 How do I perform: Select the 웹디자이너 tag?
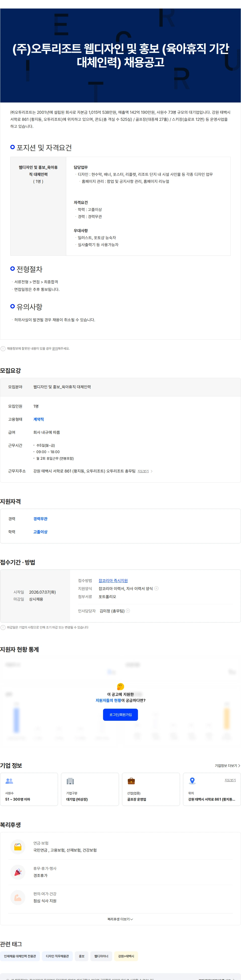tap(101, 956)
